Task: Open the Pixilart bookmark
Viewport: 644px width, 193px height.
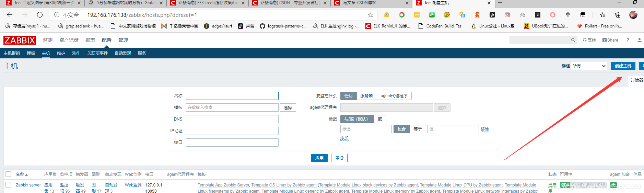Action: 599,26
